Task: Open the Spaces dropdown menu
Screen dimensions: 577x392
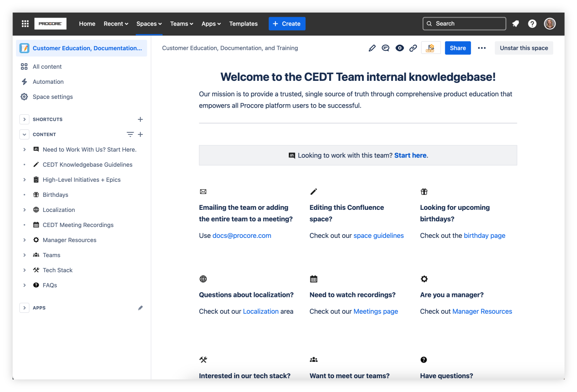Action: 149,24
